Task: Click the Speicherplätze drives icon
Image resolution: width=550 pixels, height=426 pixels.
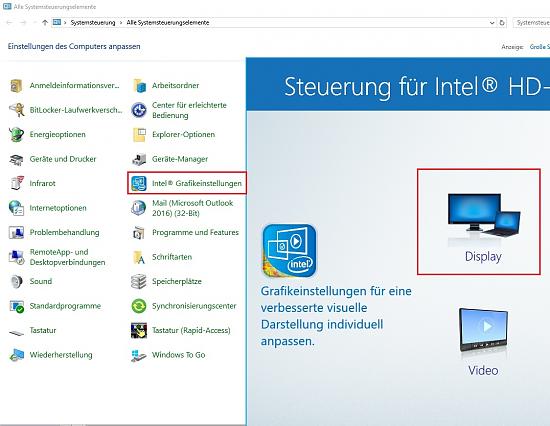Action: coord(139,281)
